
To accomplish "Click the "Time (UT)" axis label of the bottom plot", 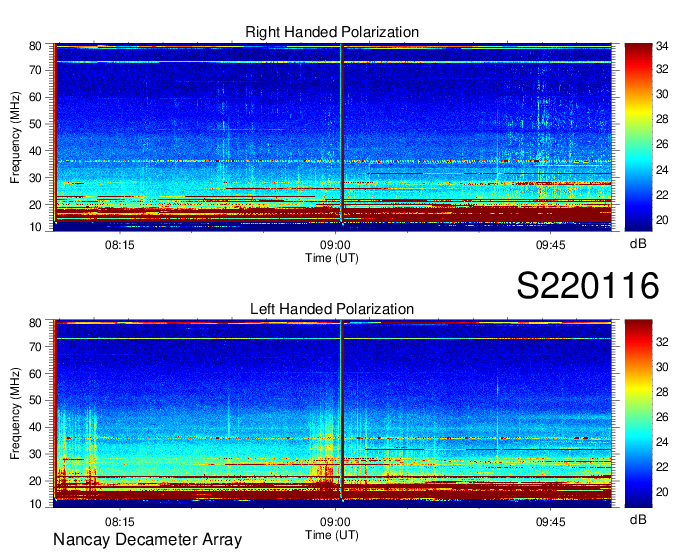I will coord(332,535).
